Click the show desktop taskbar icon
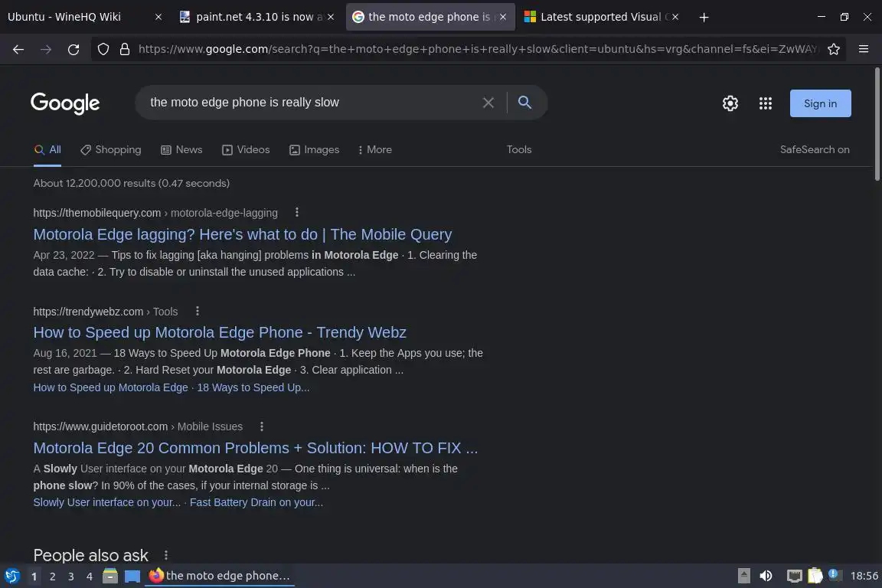 pyautogui.click(x=132, y=577)
